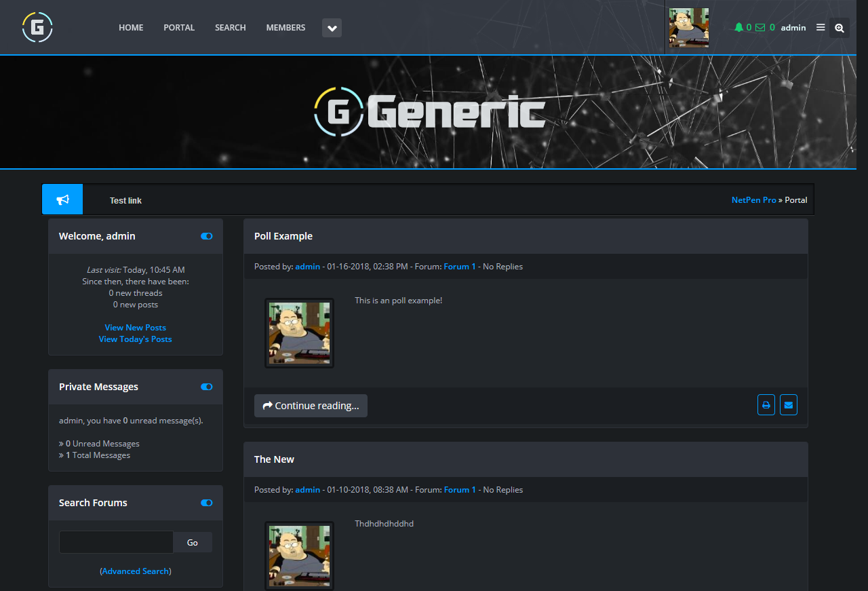Image resolution: width=868 pixels, height=591 pixels.
Task: Open the admin username menu
Action: (793, 27)
